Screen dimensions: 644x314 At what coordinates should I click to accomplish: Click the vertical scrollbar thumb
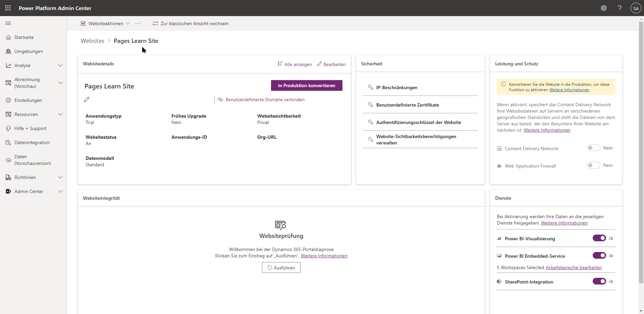(641, 152)
